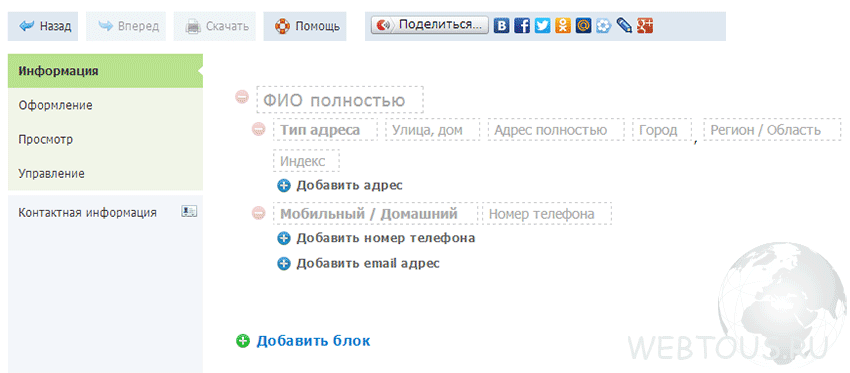Remove the Мобильный / Домашний phone row

click(259, 213)
